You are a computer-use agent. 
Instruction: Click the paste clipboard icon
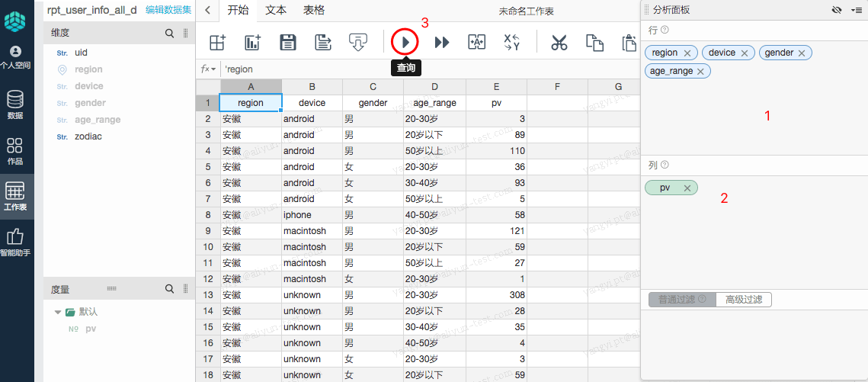pyautogui.click(x=629, y=43)
